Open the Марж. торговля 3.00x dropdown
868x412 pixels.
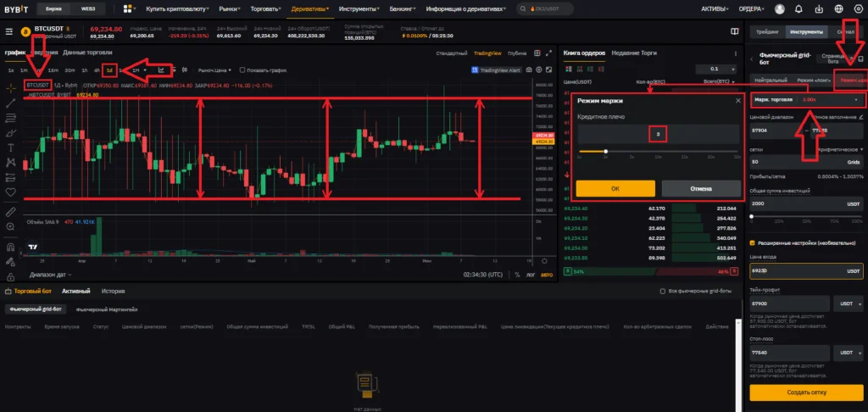[807, 100]
